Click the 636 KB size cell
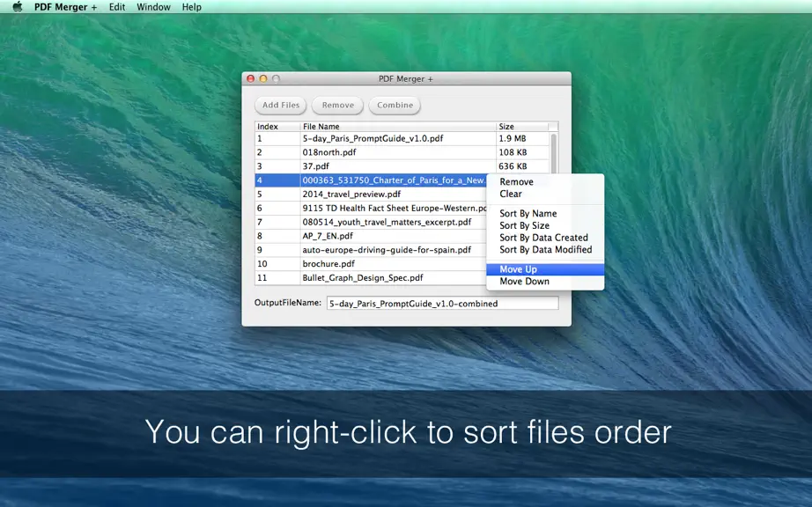812x507 pixels. 522,166
